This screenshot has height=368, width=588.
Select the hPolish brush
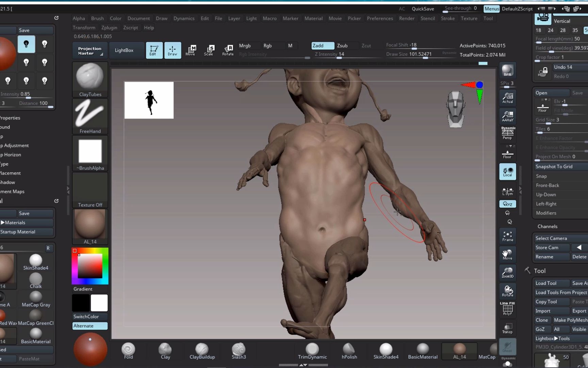click(349, 351)
